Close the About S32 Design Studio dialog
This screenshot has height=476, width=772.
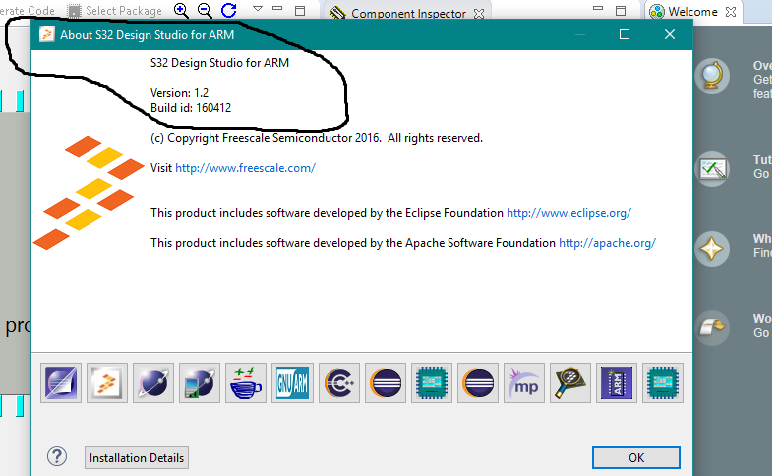point(670,34)
